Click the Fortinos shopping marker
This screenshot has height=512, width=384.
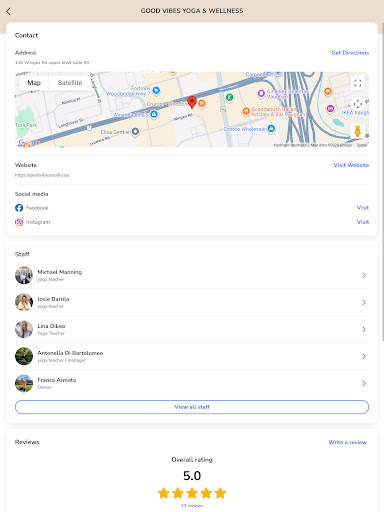click(156, 90)
